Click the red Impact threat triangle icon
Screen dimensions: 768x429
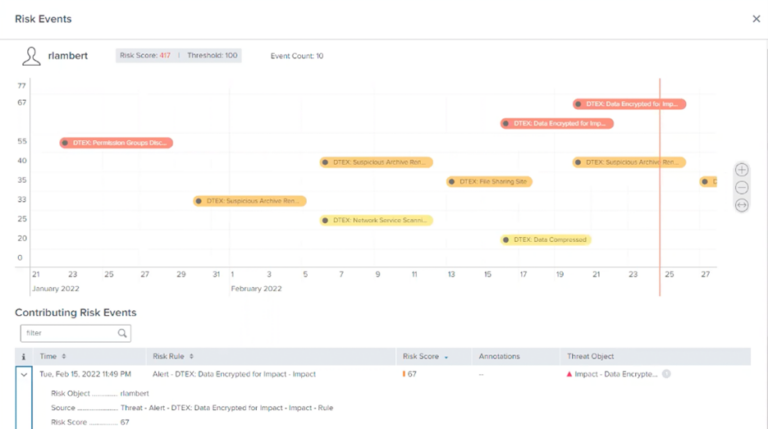coord(570,374)
